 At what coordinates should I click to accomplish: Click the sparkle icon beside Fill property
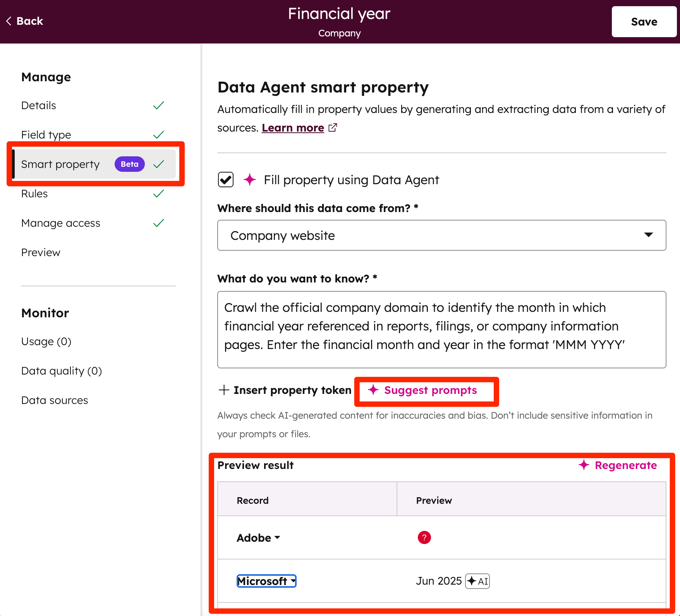click(x=250, y=180)
